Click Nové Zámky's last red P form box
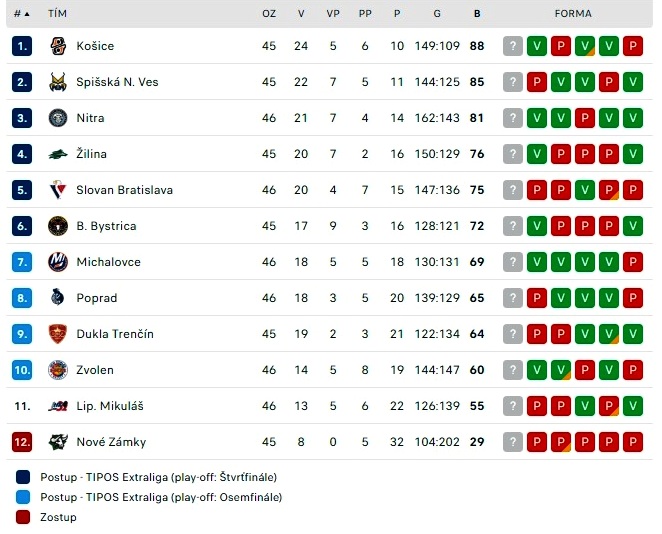 [632, 442]
